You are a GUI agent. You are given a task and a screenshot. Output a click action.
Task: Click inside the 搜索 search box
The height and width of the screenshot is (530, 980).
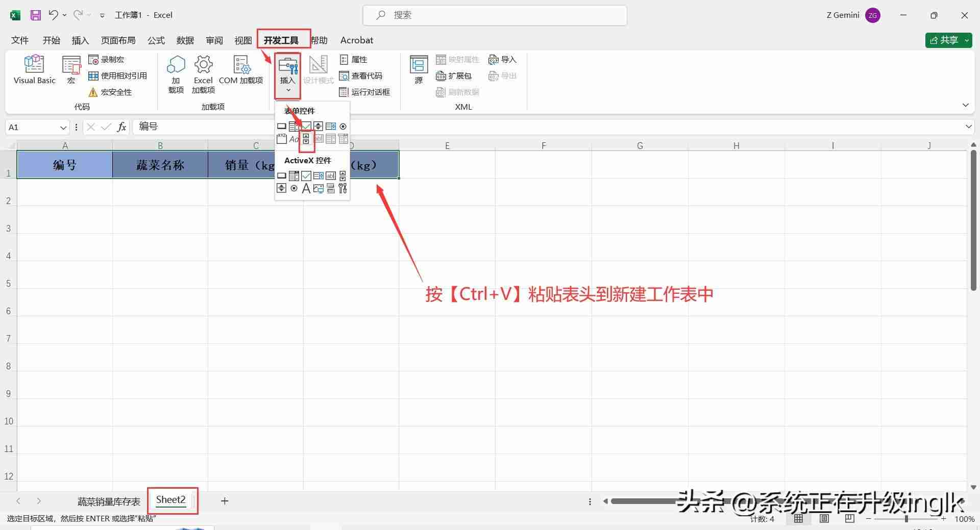pyautogui.click(x=494, y=15)
